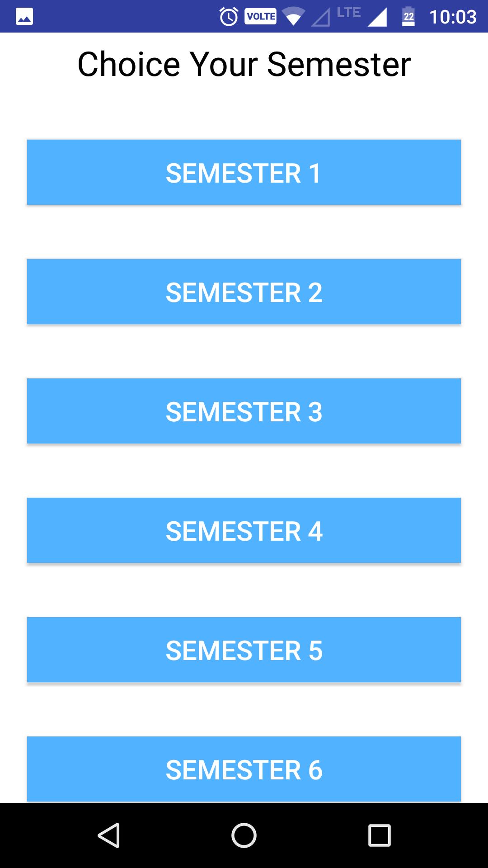Click the Wi-Fi signal icon

click(x=294, y=17)
